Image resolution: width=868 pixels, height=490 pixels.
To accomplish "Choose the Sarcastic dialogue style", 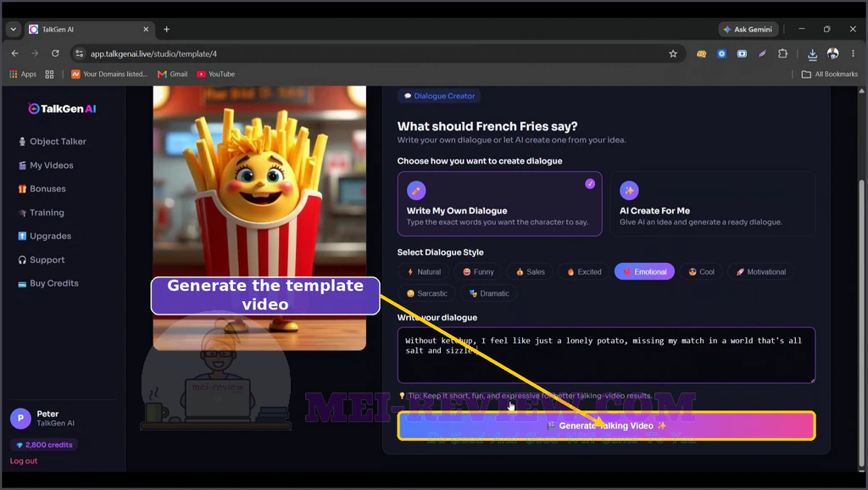I will click(426, 293).
